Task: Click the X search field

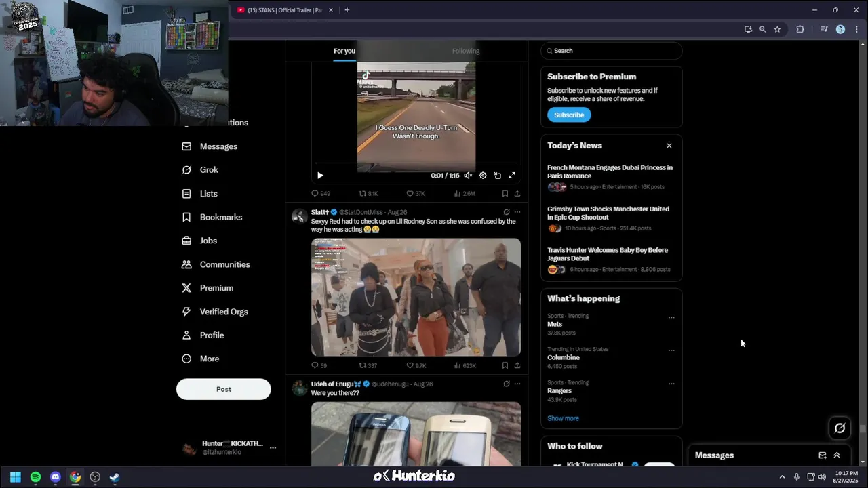Action: point(611,51)
